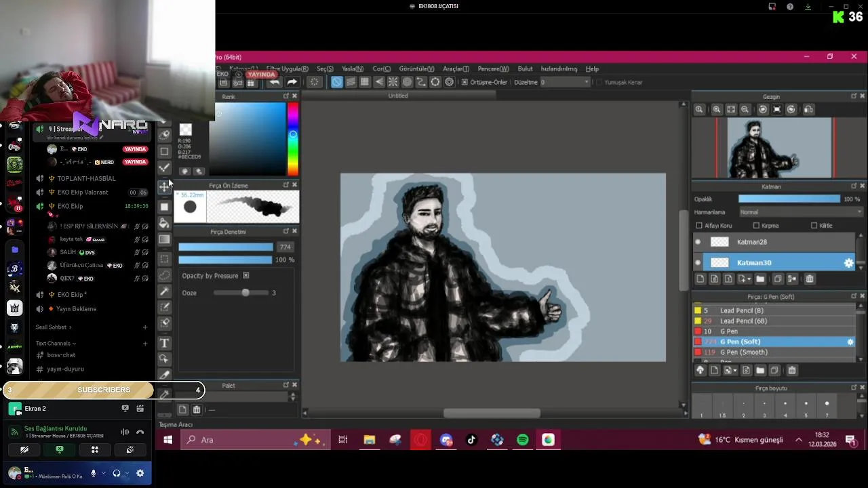This screenshot has width=868, height=488.
Task: Select the G Pen (Smooth) brush
Action: [743, 352]
